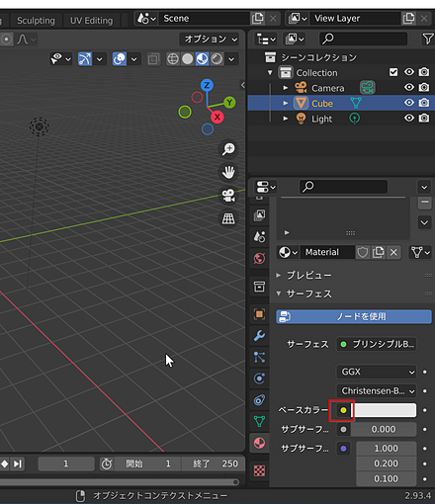The image size is (435, 504).
Task: Switch to the UV Editing workspace tab
Action: 91,21
